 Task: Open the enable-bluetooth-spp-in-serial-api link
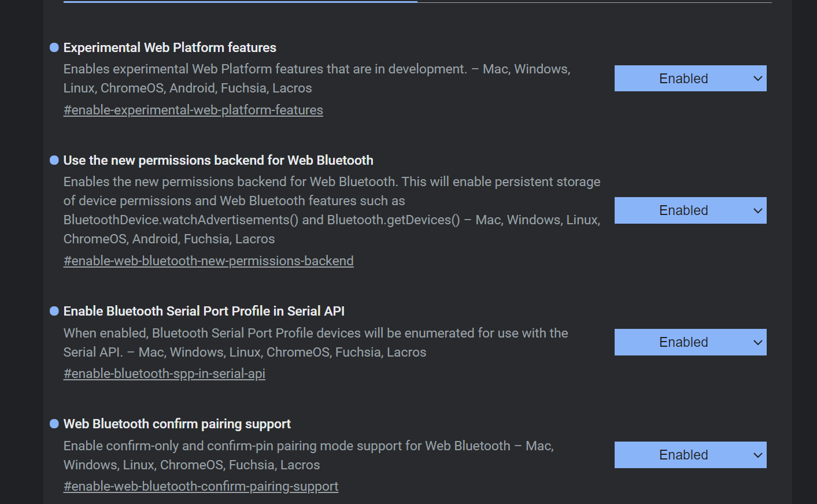164,373
